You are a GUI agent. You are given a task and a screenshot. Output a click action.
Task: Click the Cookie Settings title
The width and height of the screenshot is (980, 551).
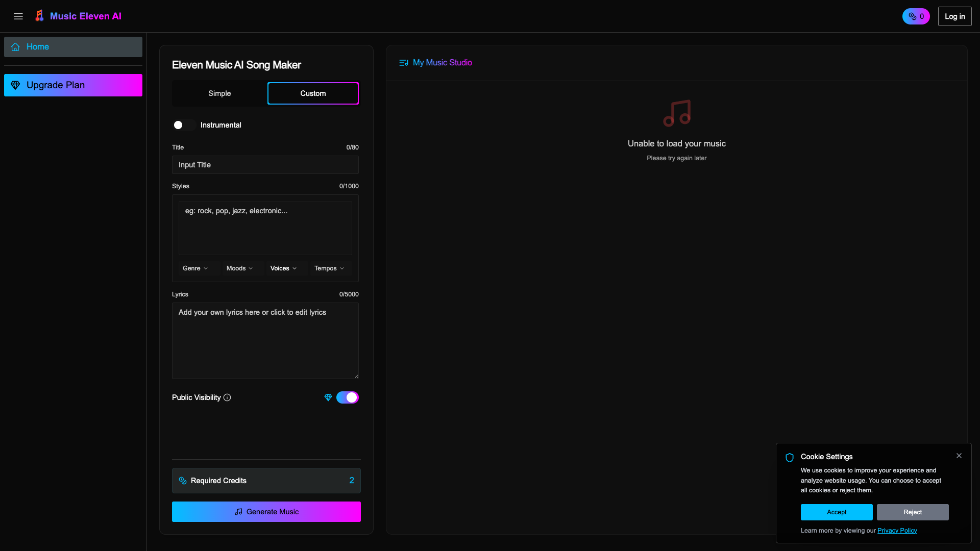[x=826, y=457]
